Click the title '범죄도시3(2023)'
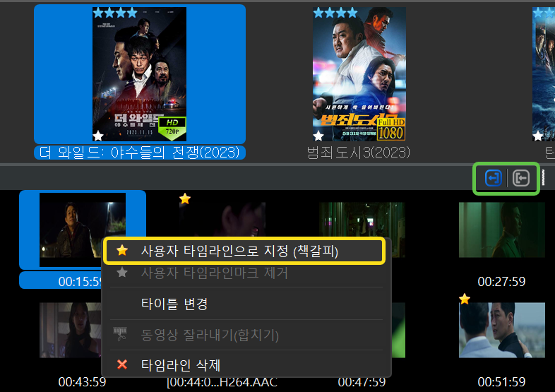 click(358, 153)
